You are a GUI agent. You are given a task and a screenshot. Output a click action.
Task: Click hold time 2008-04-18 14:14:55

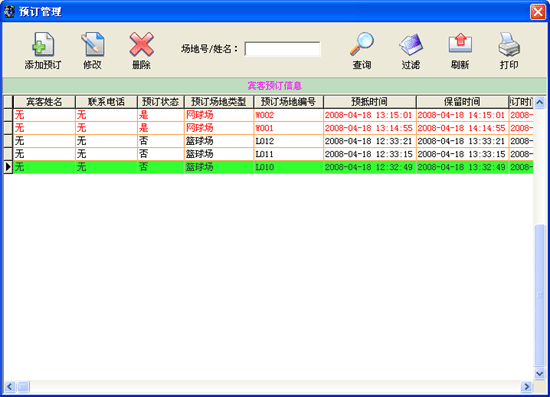[x=462, y=128]
